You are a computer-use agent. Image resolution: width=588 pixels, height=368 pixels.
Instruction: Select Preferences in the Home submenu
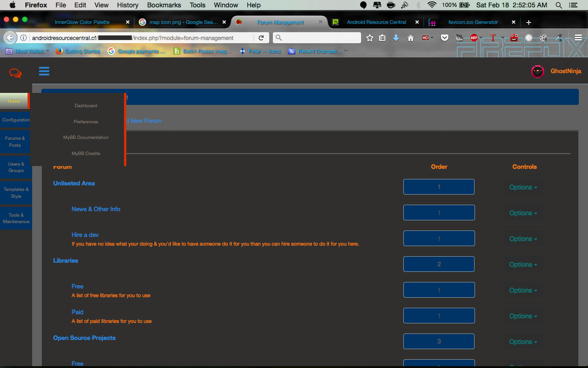point(86,122)
